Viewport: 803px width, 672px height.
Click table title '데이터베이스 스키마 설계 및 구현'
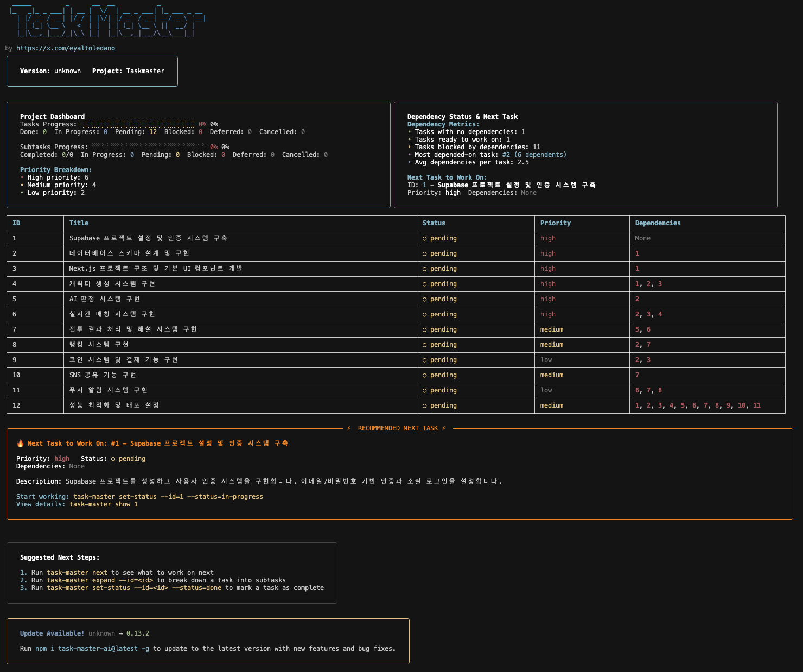click(x=129, y=253)
